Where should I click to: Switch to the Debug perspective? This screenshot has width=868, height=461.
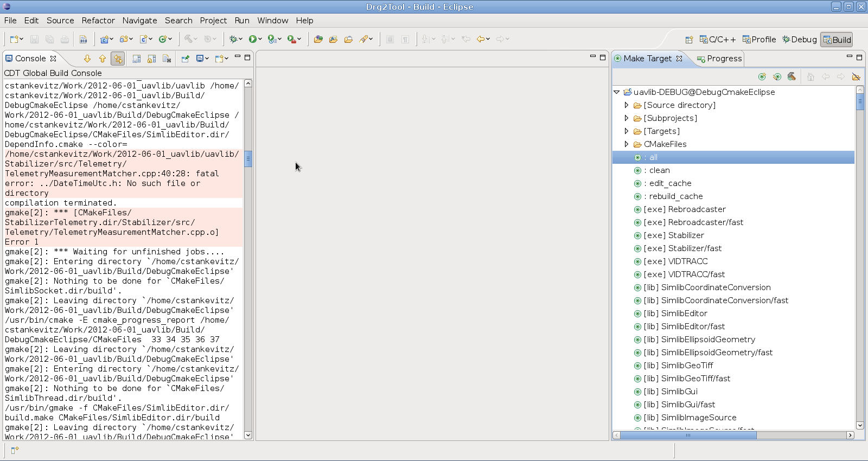[x=799, y=40]
